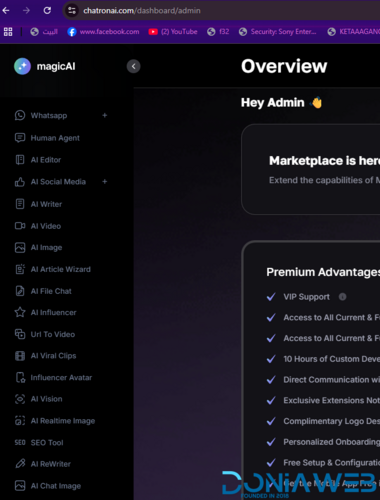The image size is (380, 500).
Task: Collapse the sidebar with the chevron button
Action: (133, 66)
